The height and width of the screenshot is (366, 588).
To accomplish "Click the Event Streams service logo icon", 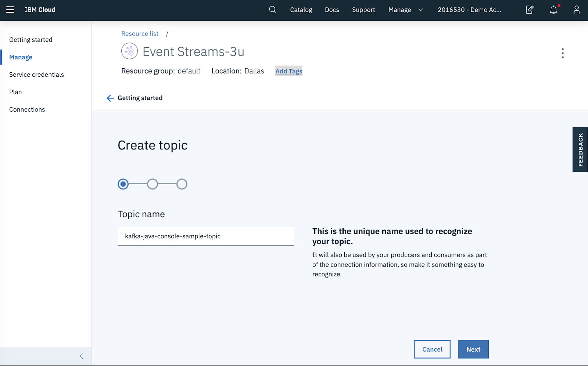I will click(x=129, y=51).
